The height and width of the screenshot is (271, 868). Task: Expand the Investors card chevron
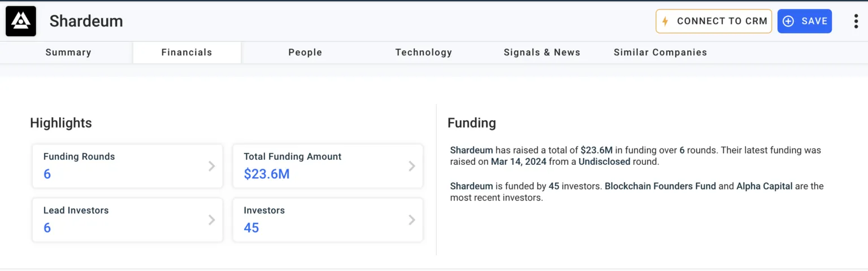(412, 220)
